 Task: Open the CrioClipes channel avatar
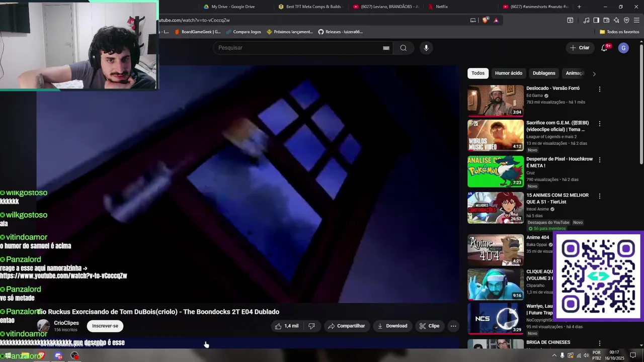click(44, 326)
